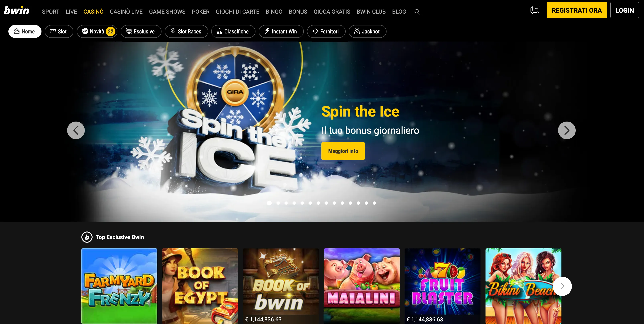Open the Jackpot money bag category
Image resolution: width=644 pixels, height=324 pixels.
click(x=367, y=31)
